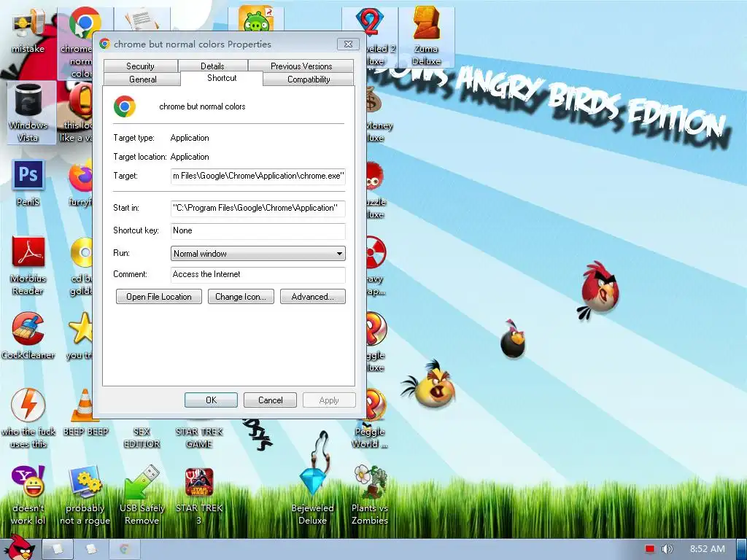This screenshot has width=747, height=560.
Task: Confirm with the OK button
Action: [x=211, y=400]
